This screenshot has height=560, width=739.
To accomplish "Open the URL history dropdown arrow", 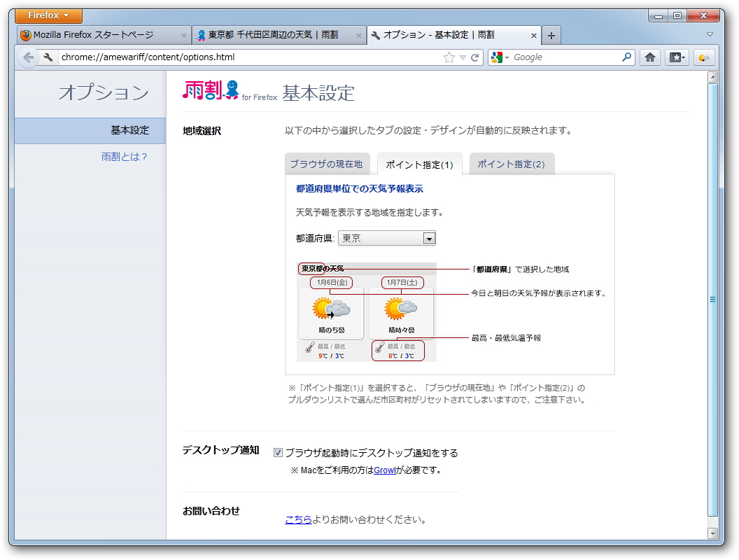I will point(463,57).
